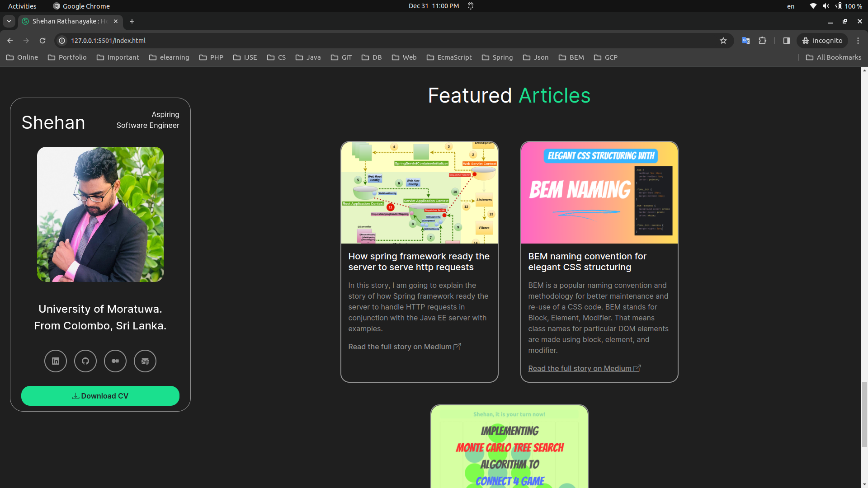The width and height of the screenshot is (868, 488).
Task: Toggle the Chrome side panel
Action: [x=787, y=41]
